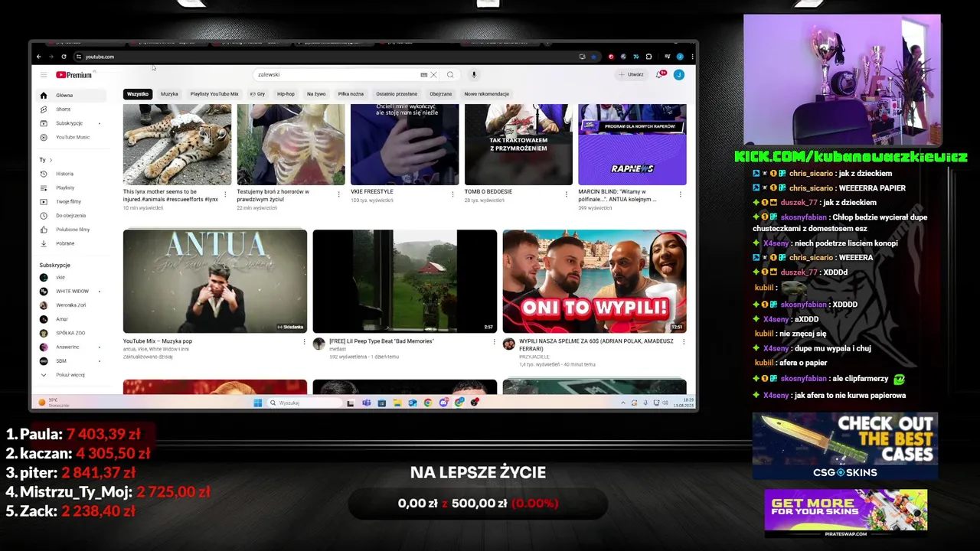Open Historia in the sidebar

(x=71, y=174)
